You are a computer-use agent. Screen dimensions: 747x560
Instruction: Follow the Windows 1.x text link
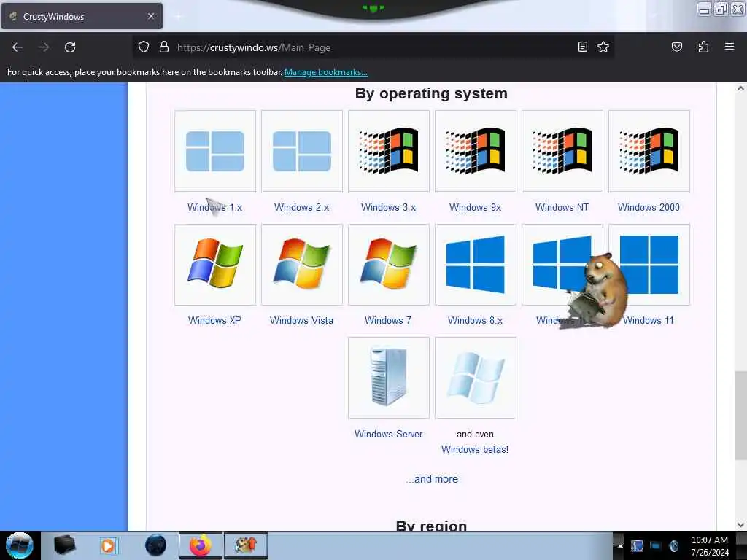(215, 207)
